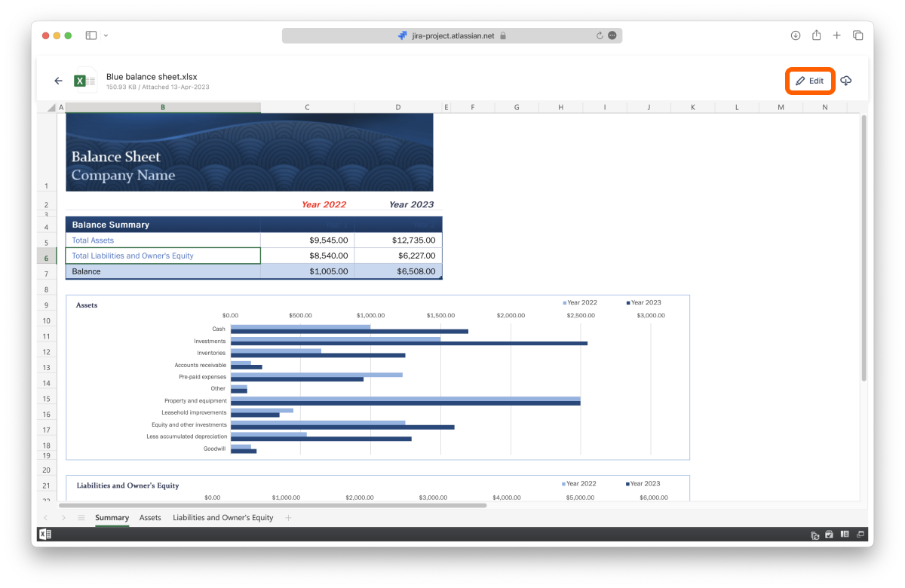Click the back arrow next to file name

point(59,81)
